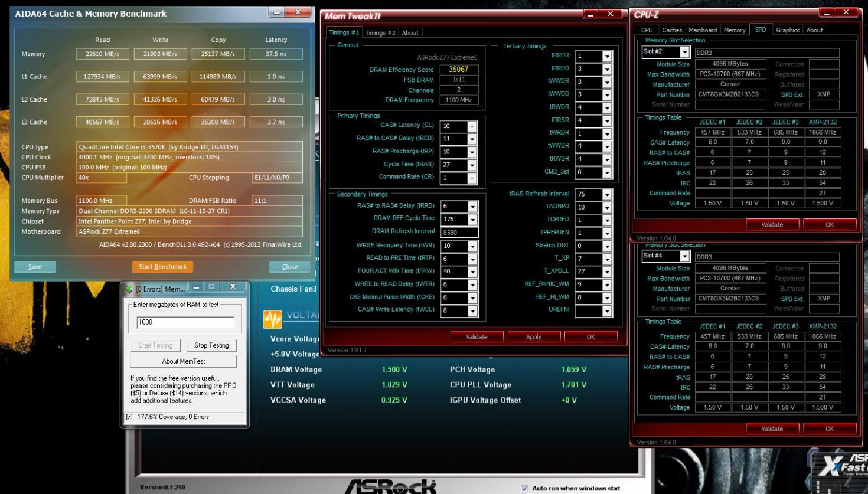Open the WRITE to READ Delay (tWTR) dropdown
Viewport: 868px width, 494px height.
pos(472,285)
